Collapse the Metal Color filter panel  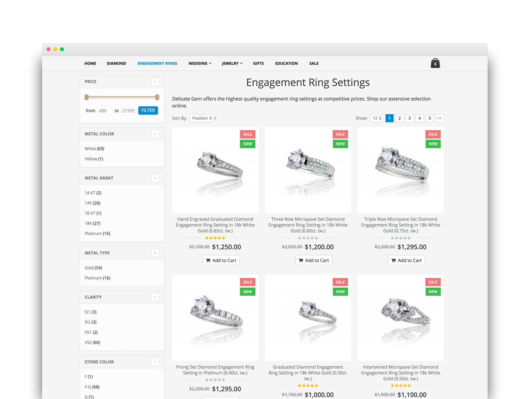[155, 134]
